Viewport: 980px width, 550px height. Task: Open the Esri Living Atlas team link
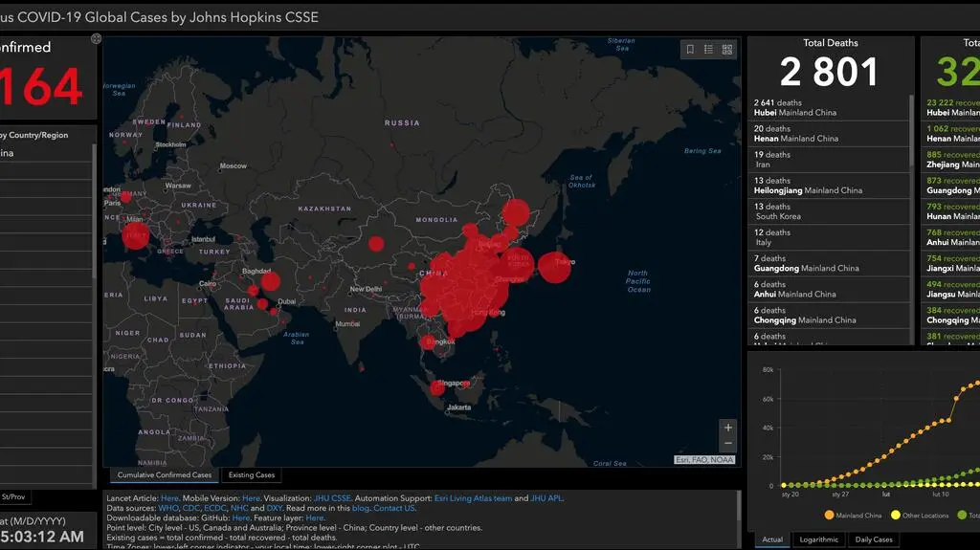point(473,498)
